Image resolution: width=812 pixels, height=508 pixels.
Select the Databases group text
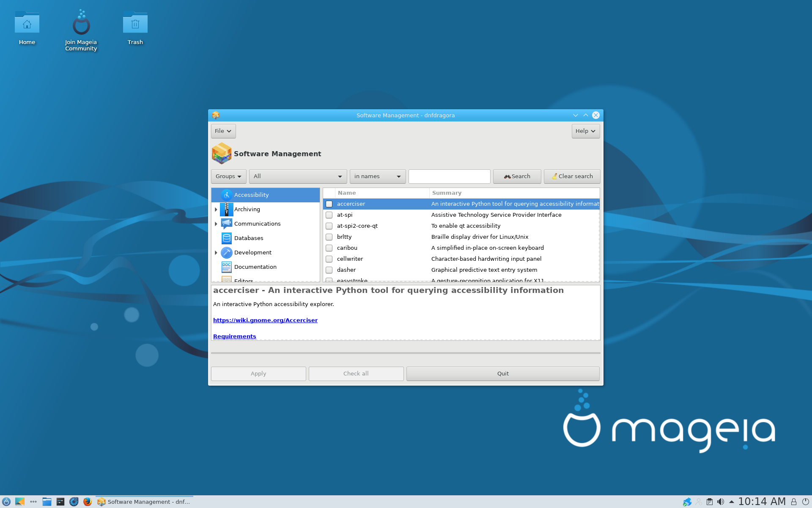pos(249,238)
